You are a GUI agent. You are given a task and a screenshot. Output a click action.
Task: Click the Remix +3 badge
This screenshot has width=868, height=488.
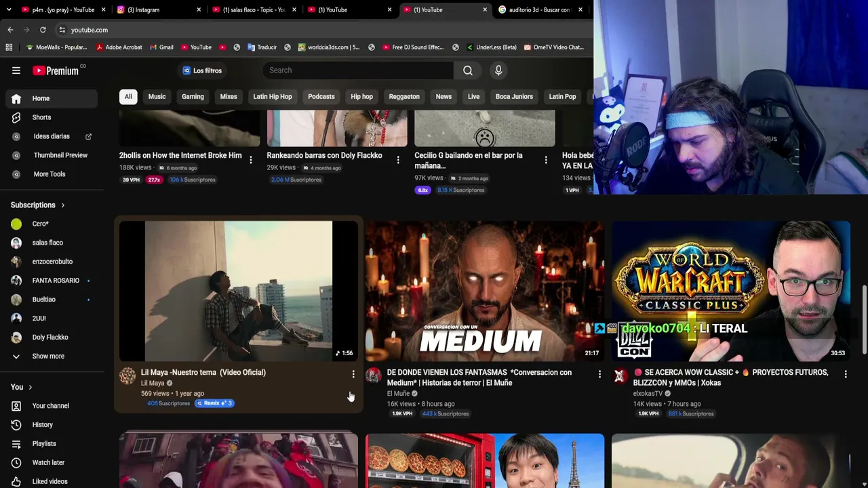[214, 403]
